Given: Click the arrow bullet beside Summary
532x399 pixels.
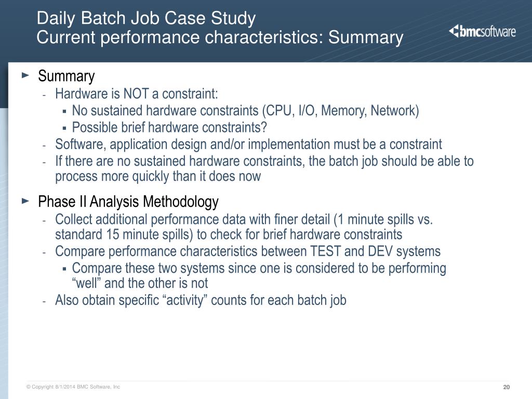Looking at the screenshot, I should pos(25,75).
